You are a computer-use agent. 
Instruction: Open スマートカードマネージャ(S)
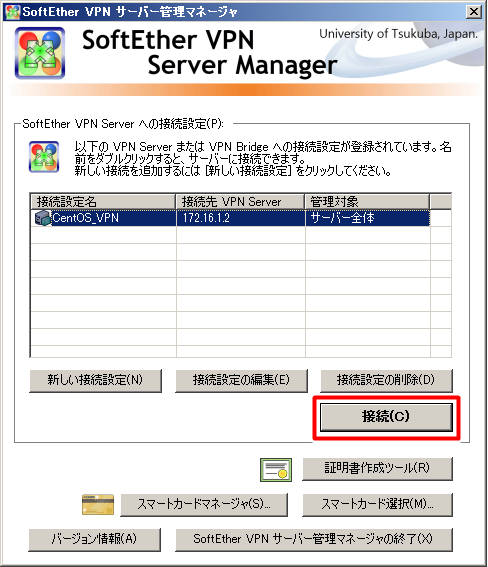click(x=204, y=504)
